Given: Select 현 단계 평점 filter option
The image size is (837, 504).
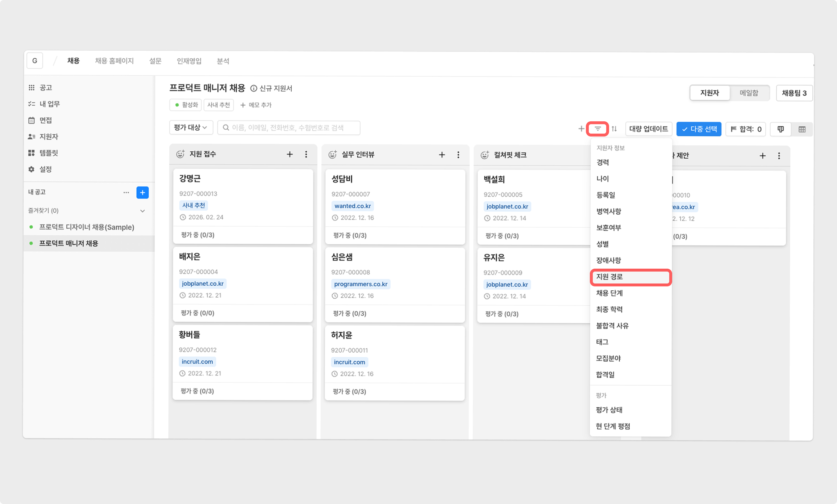Looking at the screenshot, I should click(x=630, y=426).
